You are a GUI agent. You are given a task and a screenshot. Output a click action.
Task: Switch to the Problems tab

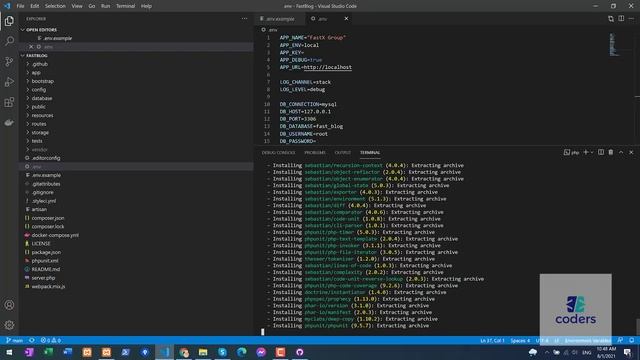coord(315,153)
